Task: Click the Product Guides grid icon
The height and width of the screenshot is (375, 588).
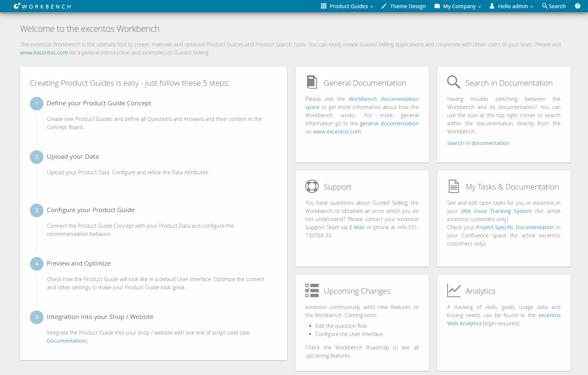Action: click(x=324, y=6)
